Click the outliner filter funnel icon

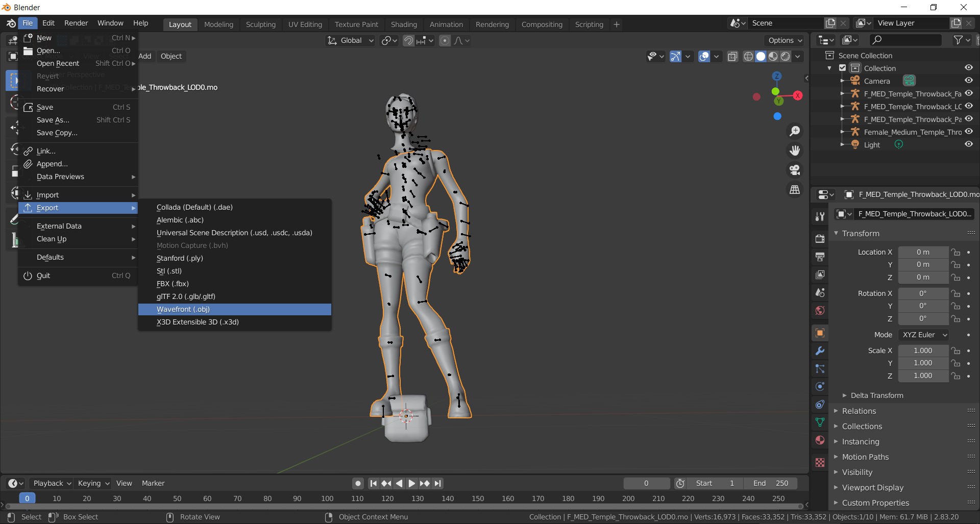coord(958,40)
